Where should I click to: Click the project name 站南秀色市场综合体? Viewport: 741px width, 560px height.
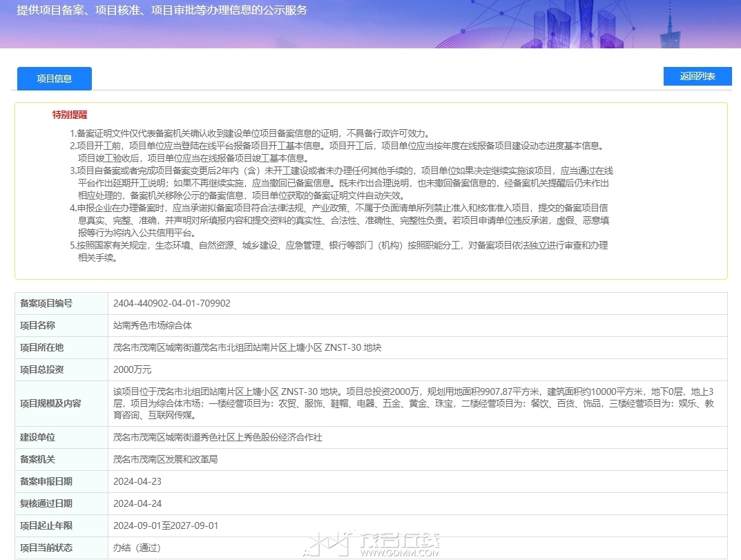pyautogui.click(x=152, y=325)
